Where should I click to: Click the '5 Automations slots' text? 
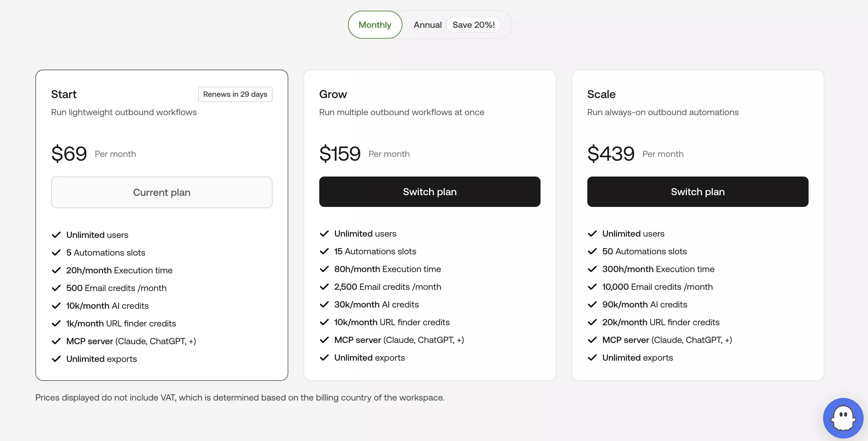tap(106, 252)
